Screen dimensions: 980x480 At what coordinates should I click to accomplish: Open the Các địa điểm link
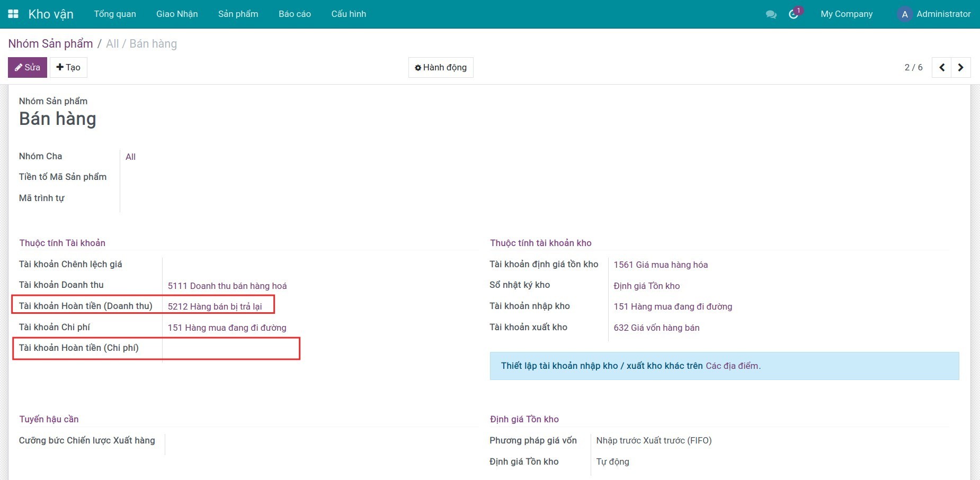pos(732,366)
